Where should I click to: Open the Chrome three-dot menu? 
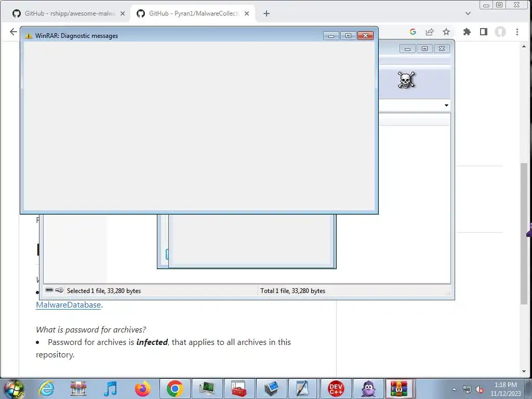(517, 32)
